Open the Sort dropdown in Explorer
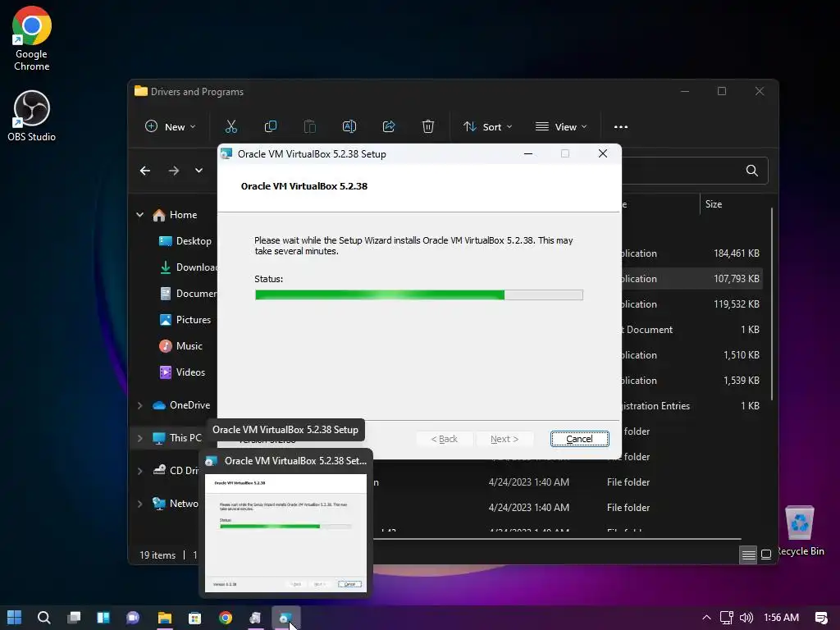The height and width of the screenshot is (630, 840). coord(488,127)
